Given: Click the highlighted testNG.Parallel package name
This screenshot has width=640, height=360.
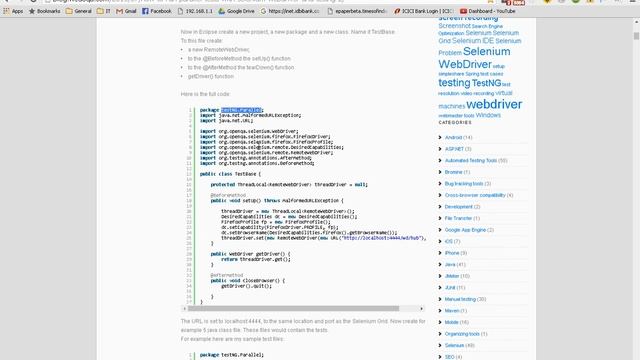Looking at the screenshot, I should [241, 110].
